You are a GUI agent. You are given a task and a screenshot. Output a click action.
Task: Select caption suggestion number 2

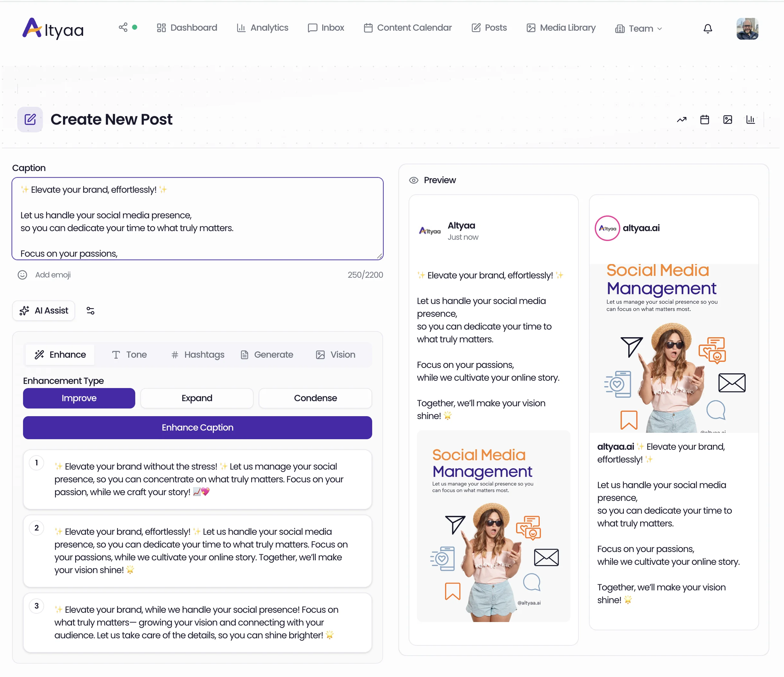click(x=198, y=551)
